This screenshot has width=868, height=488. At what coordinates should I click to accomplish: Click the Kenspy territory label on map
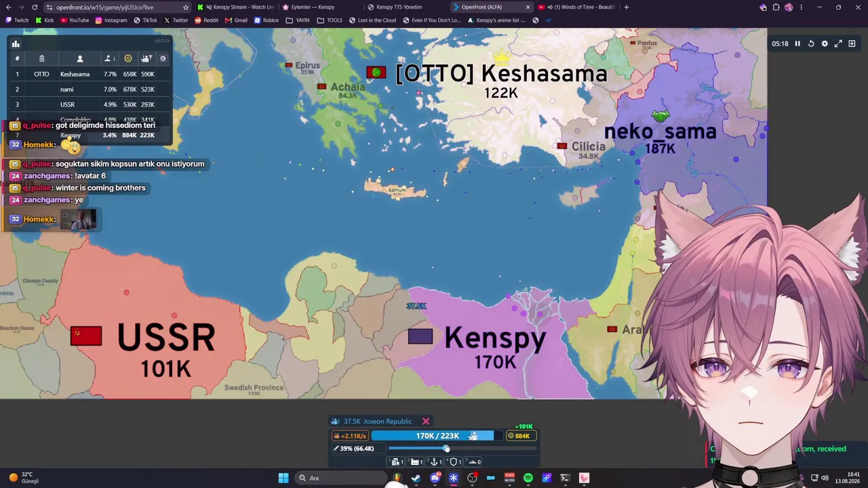pyautogui.click(x=495, y=338)
